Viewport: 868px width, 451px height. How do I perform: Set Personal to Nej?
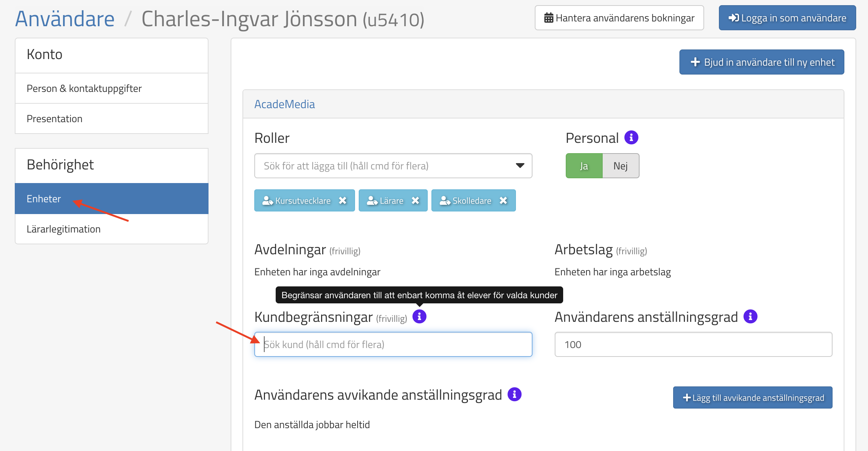(x=620, y=166)
